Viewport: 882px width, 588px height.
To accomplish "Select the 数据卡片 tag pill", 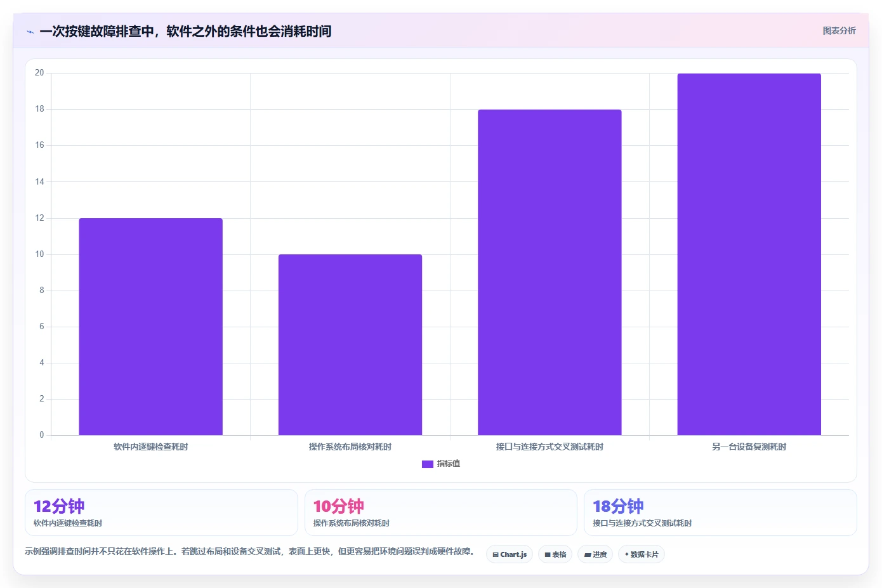I will point(642,554).
